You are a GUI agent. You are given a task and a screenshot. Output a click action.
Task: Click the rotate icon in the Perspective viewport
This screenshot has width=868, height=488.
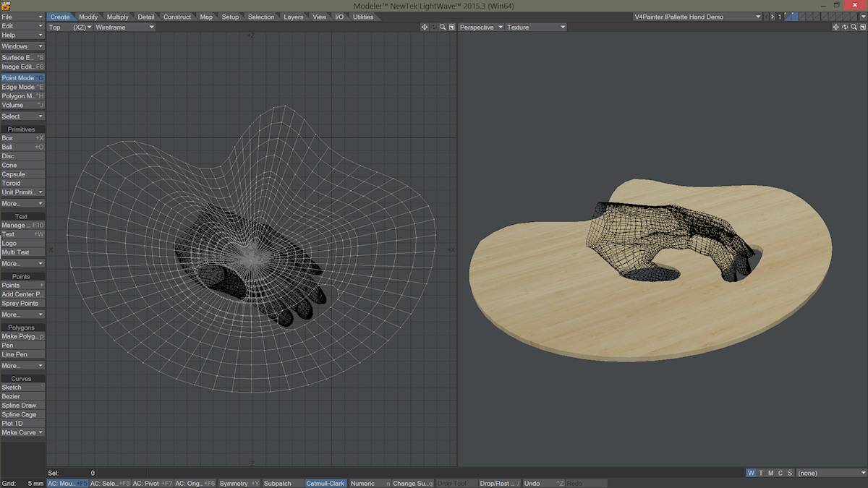click(x=845, y=27)
